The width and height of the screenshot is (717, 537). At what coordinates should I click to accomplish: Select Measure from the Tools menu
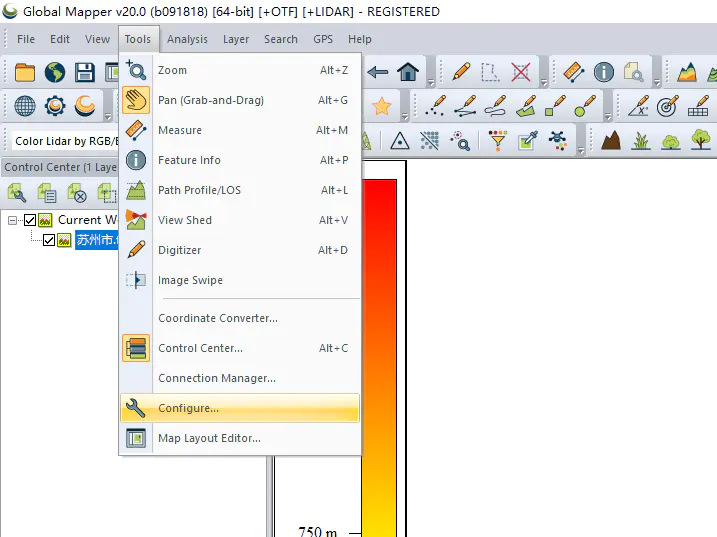tap(240, 130)
